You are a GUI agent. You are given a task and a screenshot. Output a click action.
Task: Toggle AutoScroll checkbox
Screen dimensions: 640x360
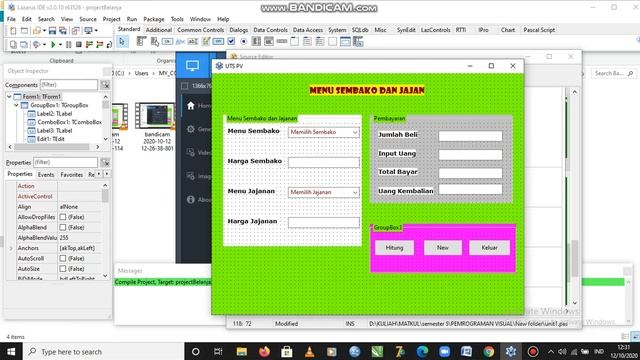63,258
